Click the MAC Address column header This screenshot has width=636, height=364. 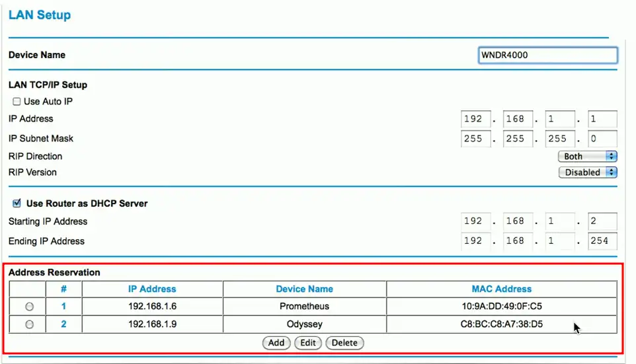(501, 289)
